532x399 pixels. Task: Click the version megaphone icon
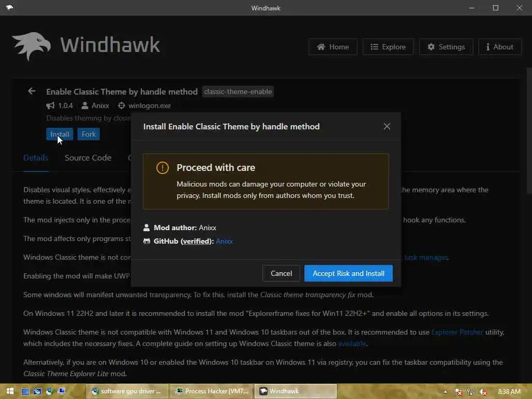click(50, 105)
